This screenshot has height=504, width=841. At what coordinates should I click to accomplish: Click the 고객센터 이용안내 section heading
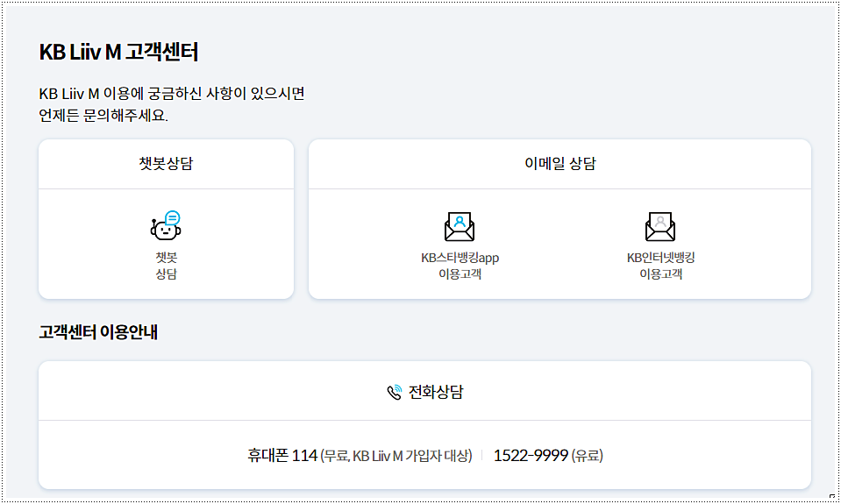pyautogui.click(x=98, y=332)
